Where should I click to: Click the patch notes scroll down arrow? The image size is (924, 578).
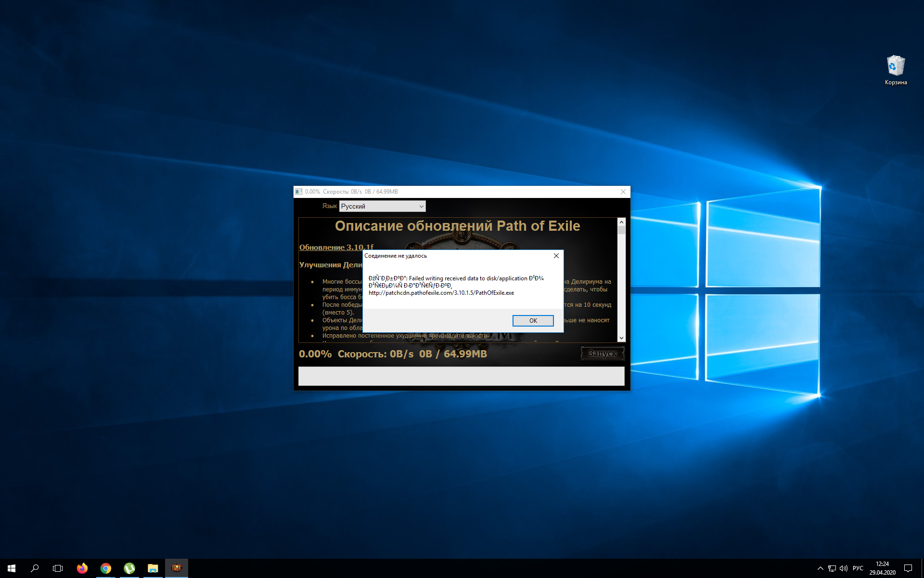[621, 338]
